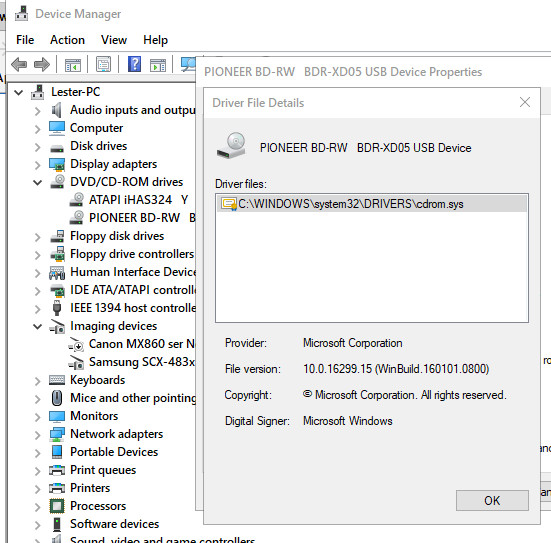This screenshot has width=551, height=543.
Task: Expand the Network adapters node
Action: click(x=38, y=435)
